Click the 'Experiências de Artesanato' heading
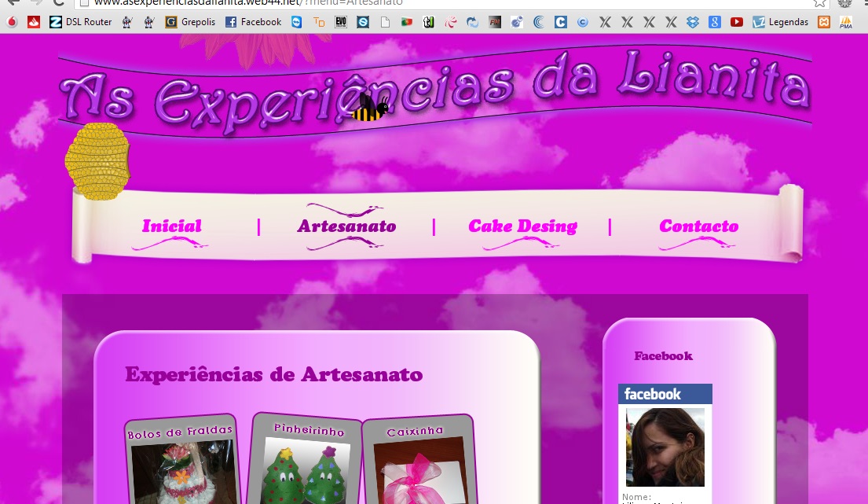 (x=274, y=374)
